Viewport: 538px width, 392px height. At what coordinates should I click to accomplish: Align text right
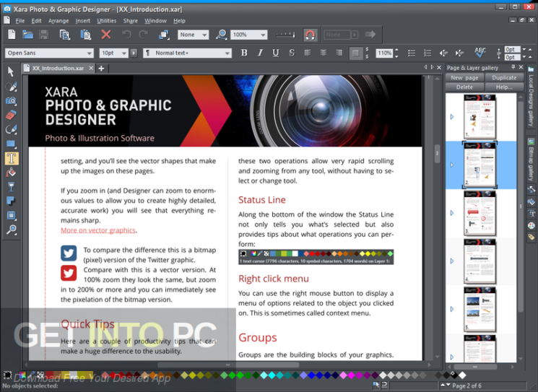point(339,53)
